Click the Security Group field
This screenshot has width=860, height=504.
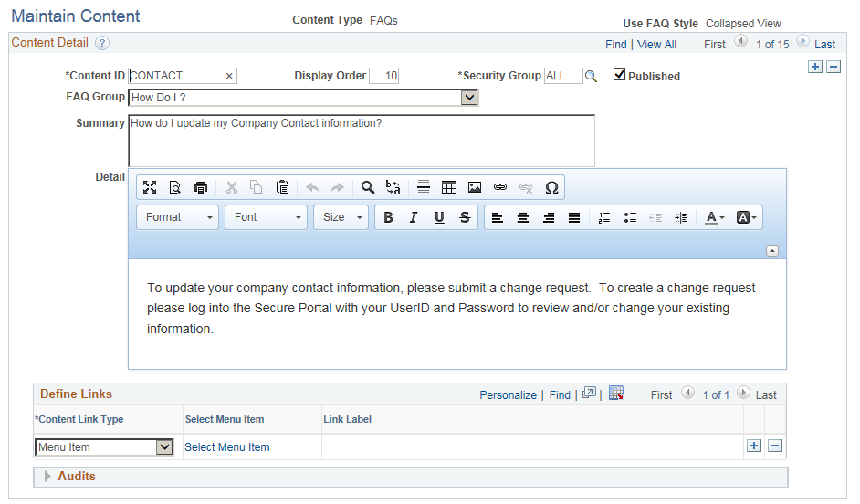point(563,76)
